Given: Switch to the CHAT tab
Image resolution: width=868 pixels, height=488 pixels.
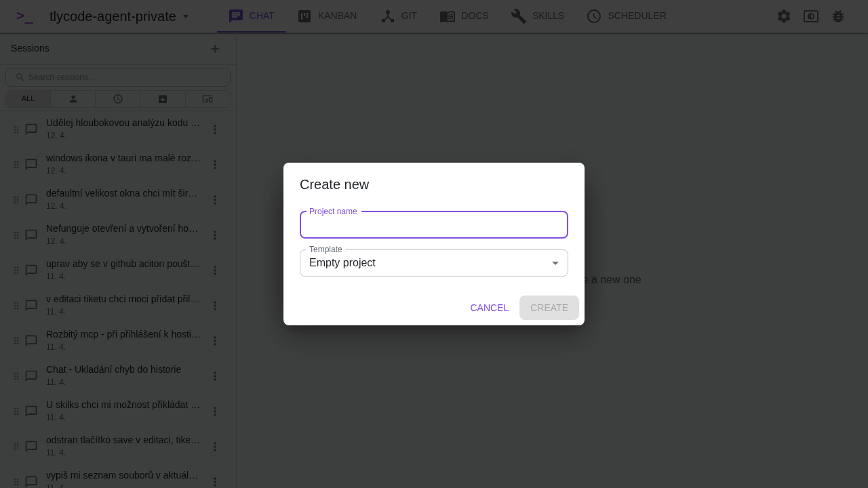Looking at the screenshot, I should point(251,16).
